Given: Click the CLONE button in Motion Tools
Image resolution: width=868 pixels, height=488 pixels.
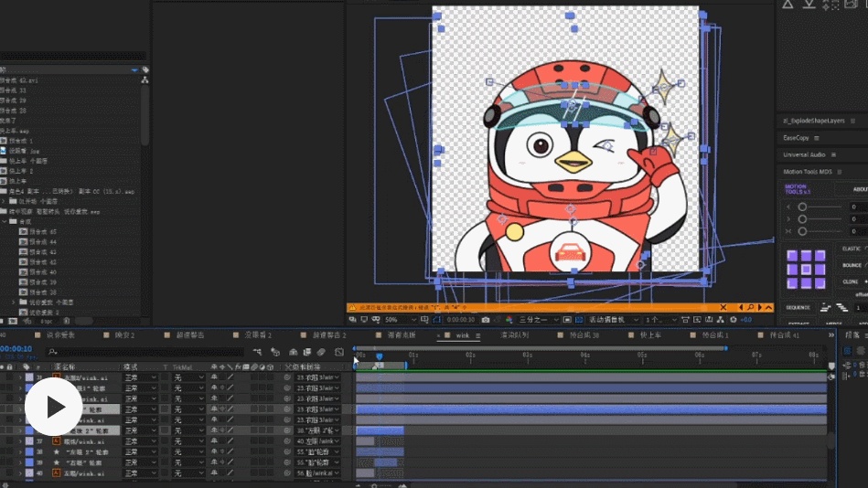Looking at the screenshot, I should click(851, 282).
